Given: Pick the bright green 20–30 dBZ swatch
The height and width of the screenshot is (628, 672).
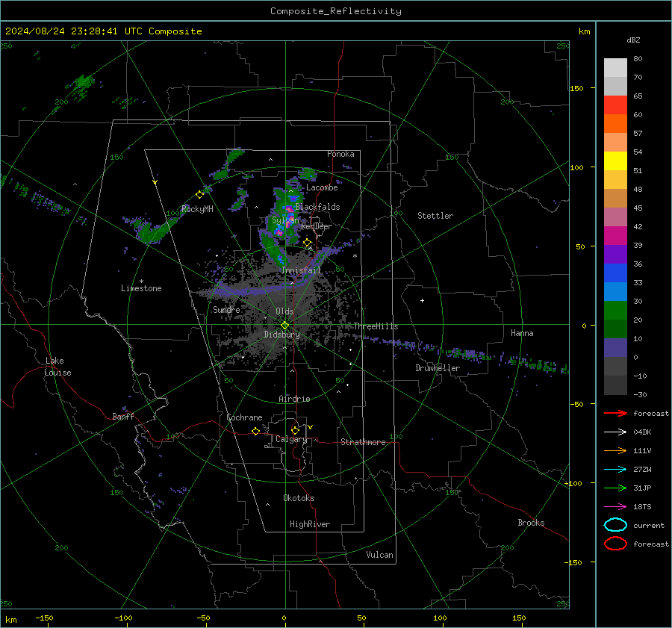Looking at the screenshot, I should pos(615,311).
